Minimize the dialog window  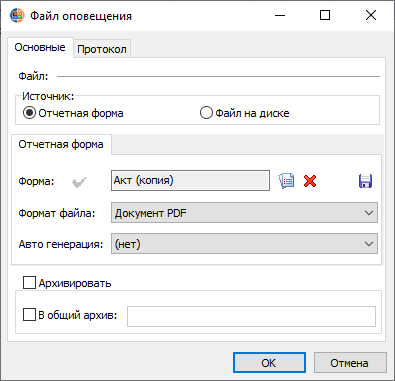point(280,15)
